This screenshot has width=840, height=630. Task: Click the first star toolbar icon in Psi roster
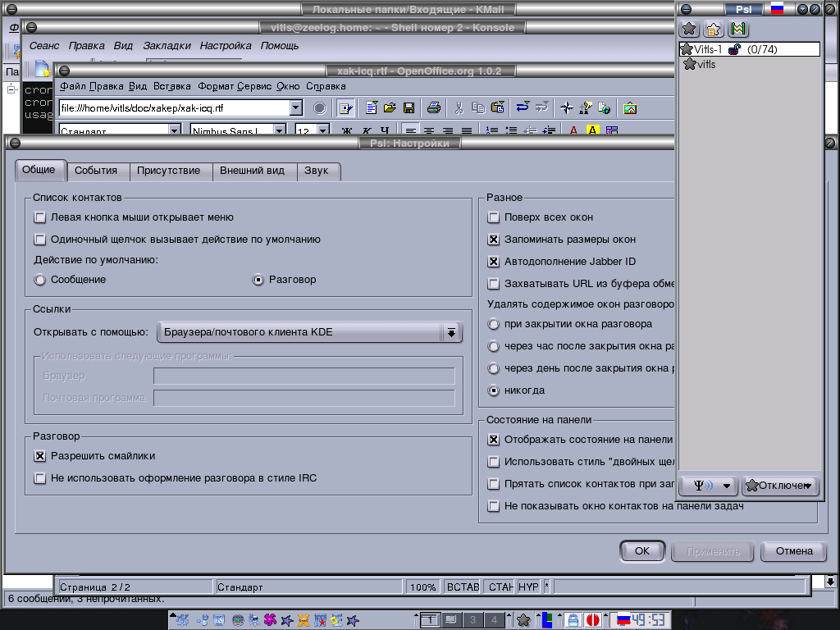pos(689,29)
